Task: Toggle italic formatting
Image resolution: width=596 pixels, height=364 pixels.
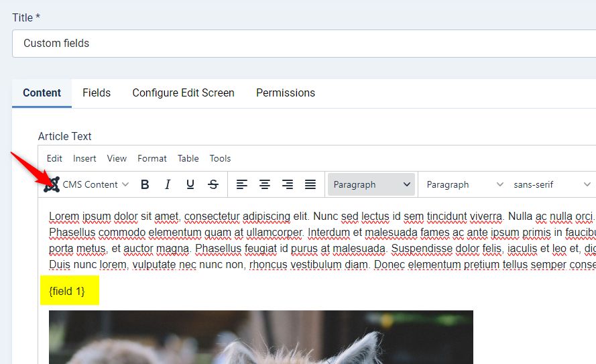Action: tap(167, 184)
